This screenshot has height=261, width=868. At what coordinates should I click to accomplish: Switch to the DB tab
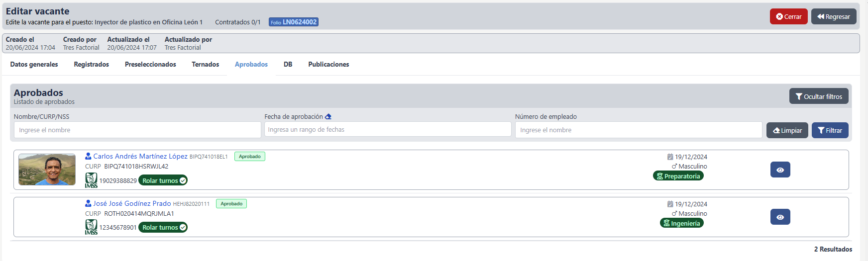288,65
